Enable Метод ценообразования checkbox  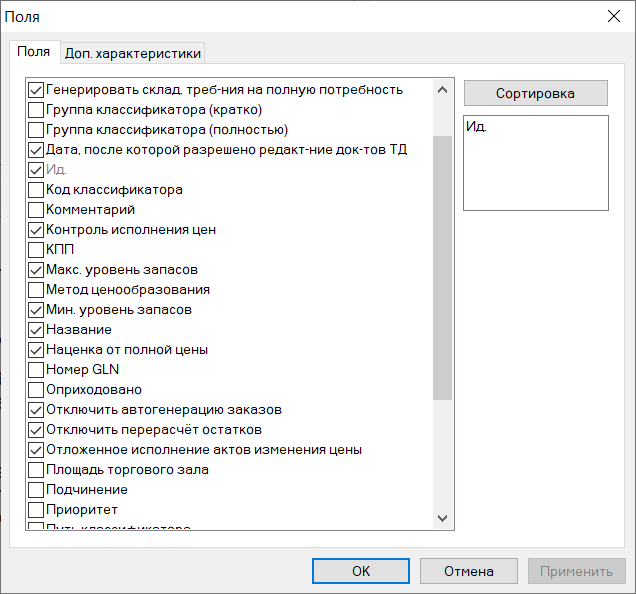click(x=36, y=290)
